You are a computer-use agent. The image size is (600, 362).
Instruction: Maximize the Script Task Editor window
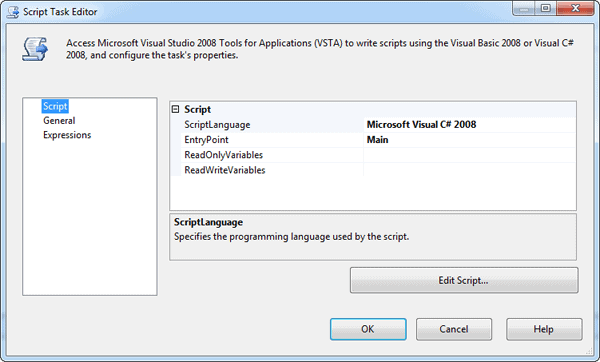[x=546, y=8]
